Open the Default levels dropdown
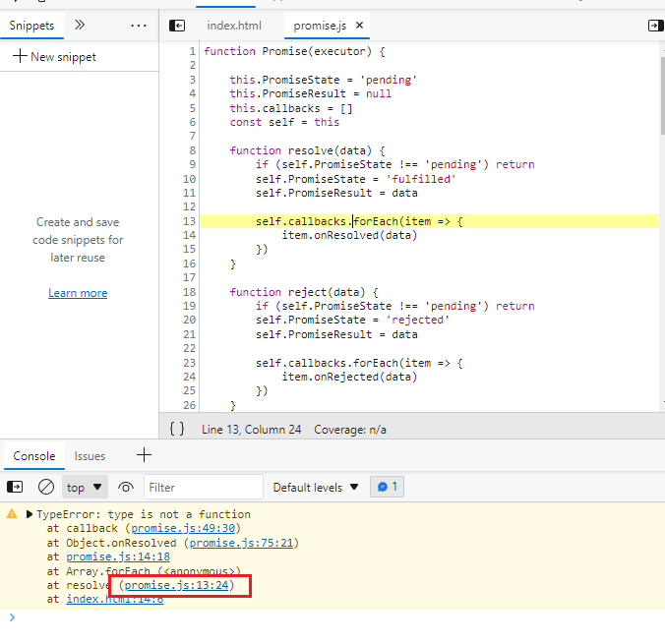665x644 pixels. pos(316,488)
